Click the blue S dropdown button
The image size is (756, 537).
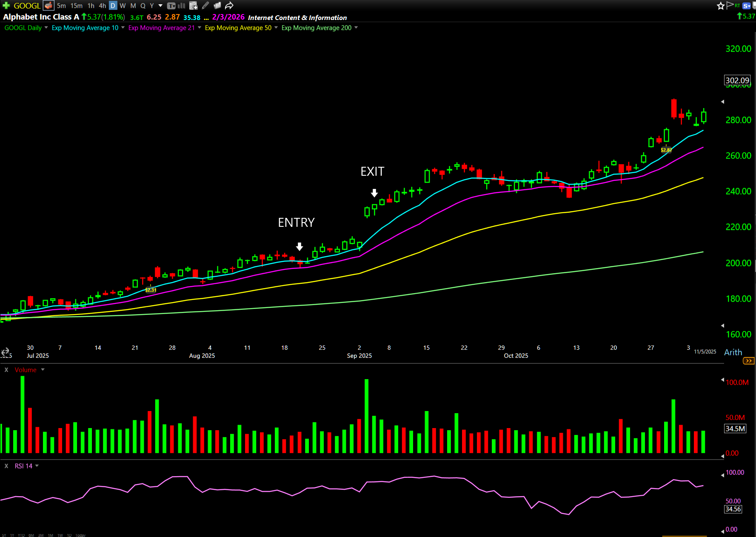pos(747,6)
